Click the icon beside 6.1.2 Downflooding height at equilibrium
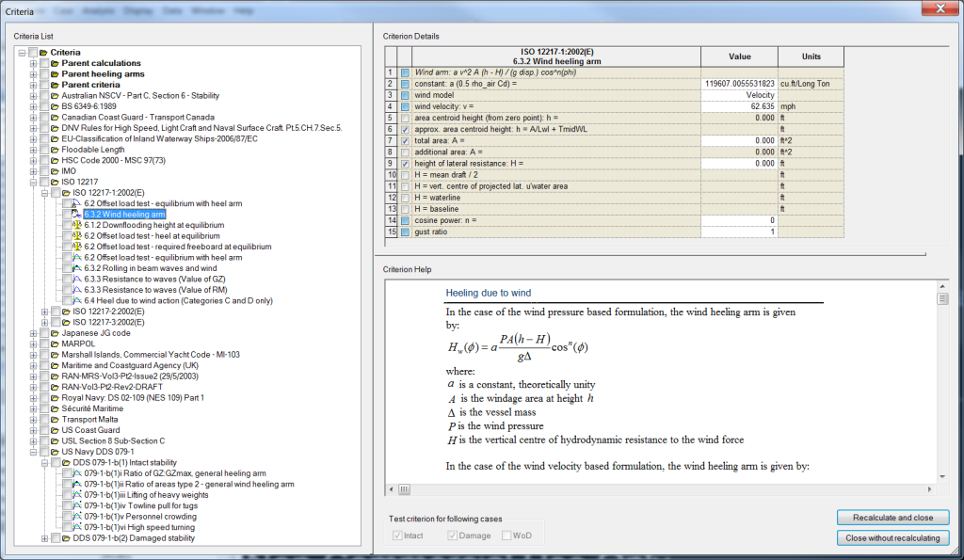 click(77, 225)
